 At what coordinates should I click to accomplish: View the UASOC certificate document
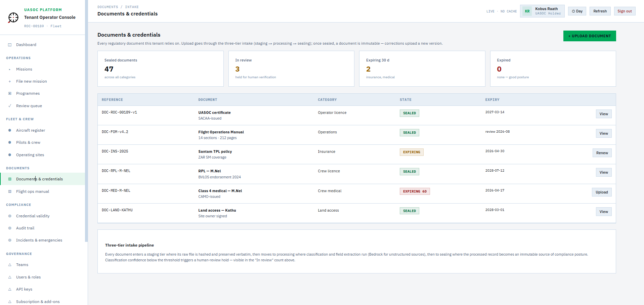[603, 114]
